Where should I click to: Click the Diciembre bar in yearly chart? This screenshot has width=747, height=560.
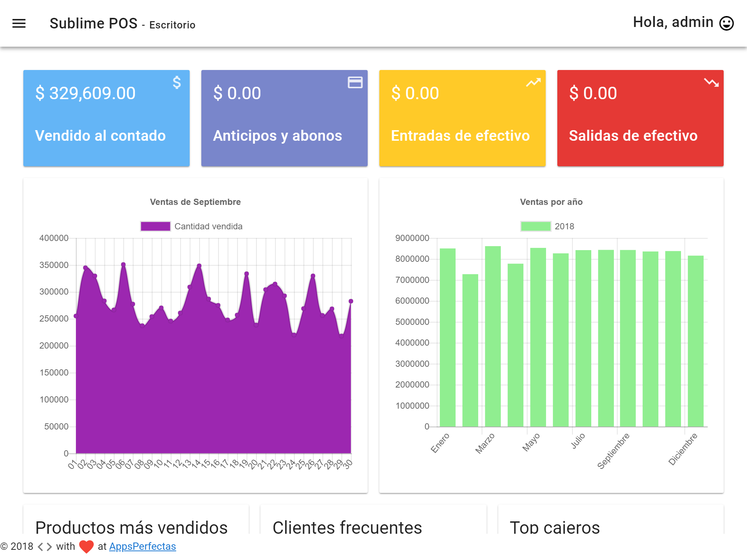[x=696, y=341]
